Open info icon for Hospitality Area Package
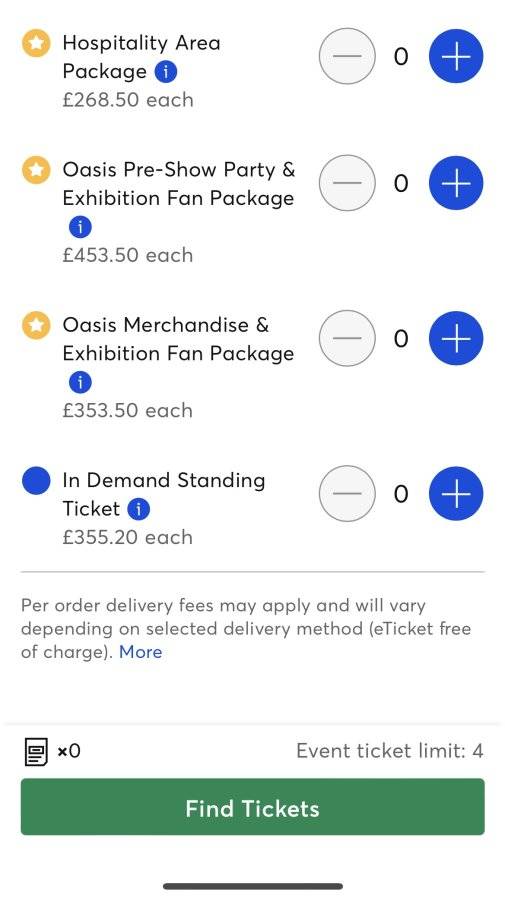Viewport: 505px width, 900px height. (x=166, y=72)
